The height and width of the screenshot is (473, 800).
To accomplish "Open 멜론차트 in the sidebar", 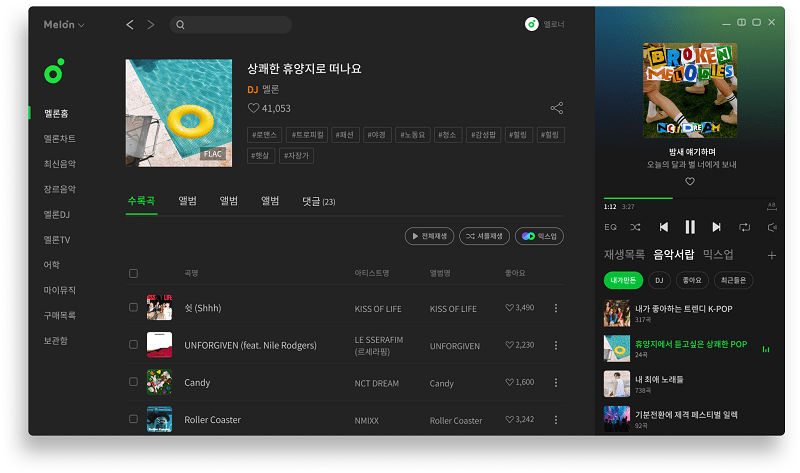I will click(x=60, y=139).
